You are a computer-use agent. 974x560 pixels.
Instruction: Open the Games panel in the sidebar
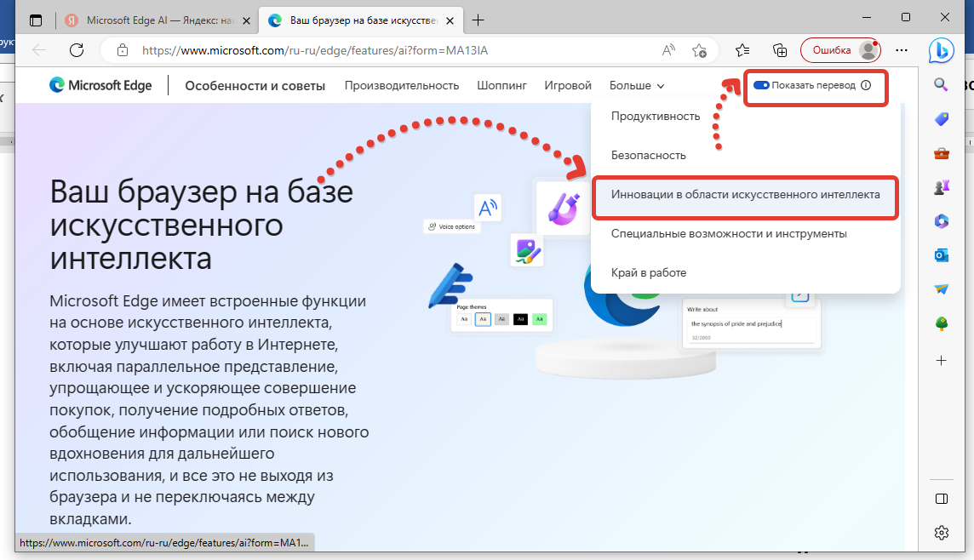click(941, 187)
